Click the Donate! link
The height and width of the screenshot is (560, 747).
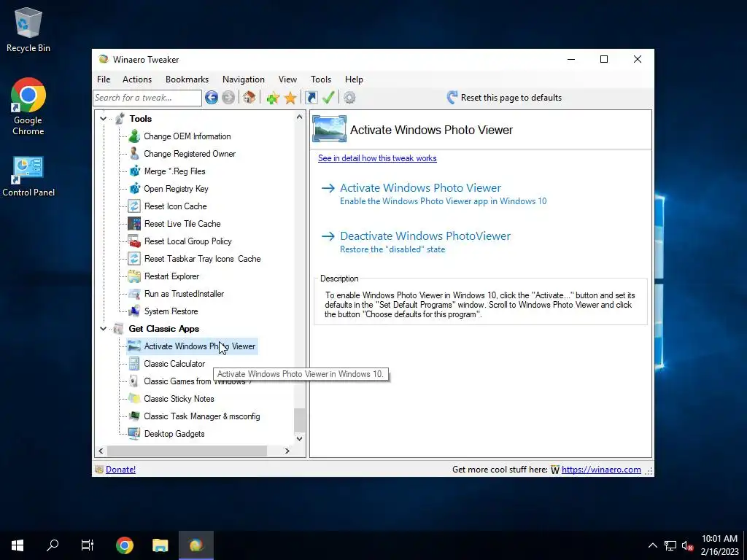point(120,470)
